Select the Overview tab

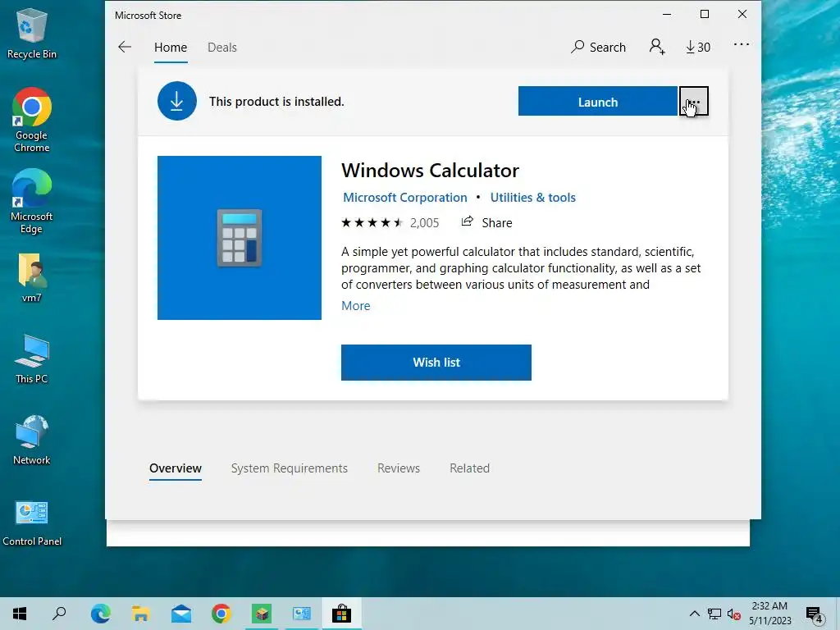pyautogui.click(x=176, y=468)
